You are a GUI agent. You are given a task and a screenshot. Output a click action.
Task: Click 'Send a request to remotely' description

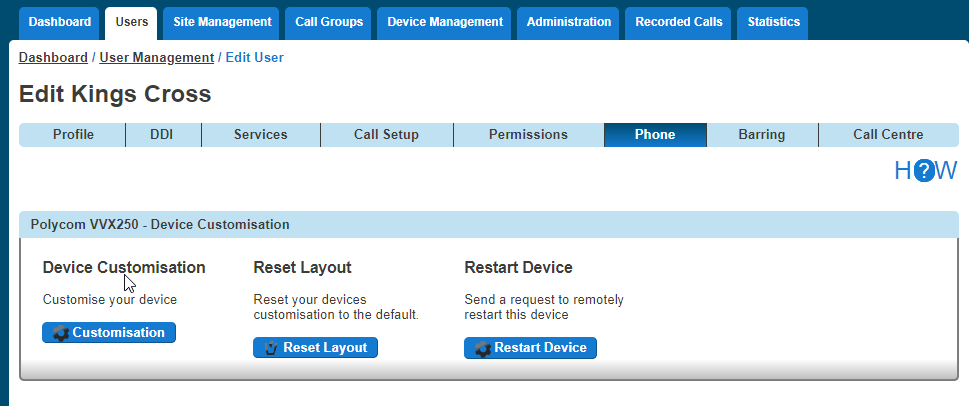tap(544, 308)
